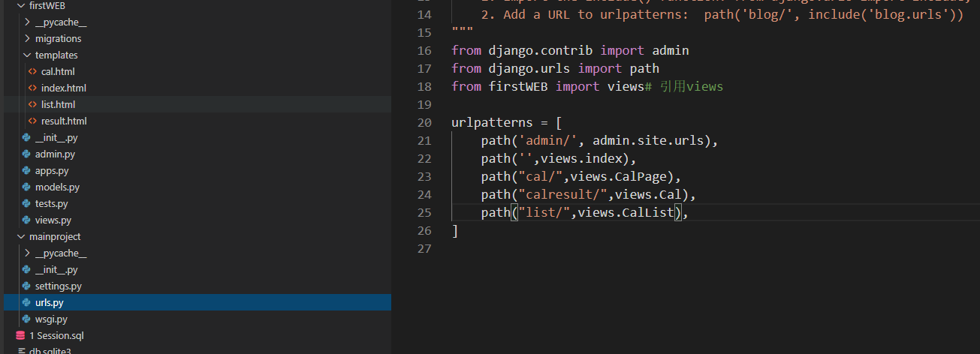Open wsgi.py file
The width and height of the screenshot is (980, 354).
[x=51, y=319]
